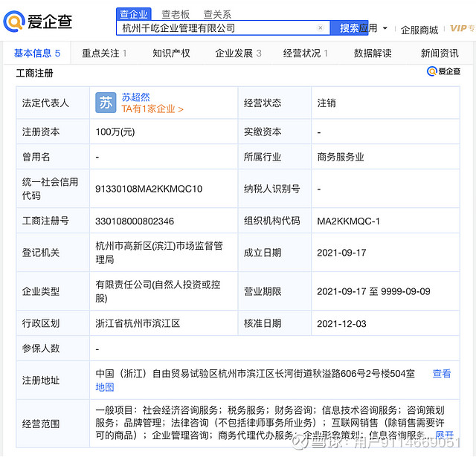This screenshot has width=476, height=457.
Task: Click the 爱企查 logo at top left
Action: (38, 22)
